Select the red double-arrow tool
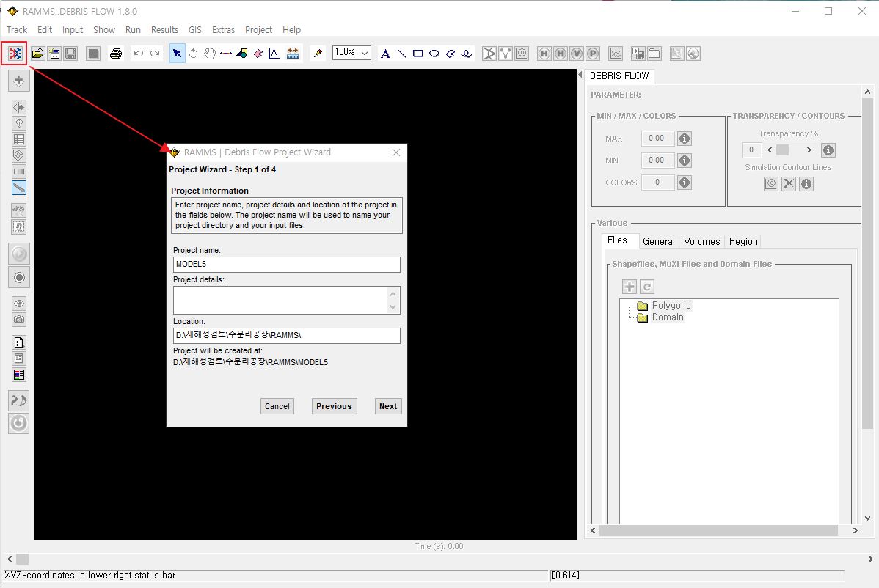The height and width of the screenshot is (588, 879). tap(226, 54)
